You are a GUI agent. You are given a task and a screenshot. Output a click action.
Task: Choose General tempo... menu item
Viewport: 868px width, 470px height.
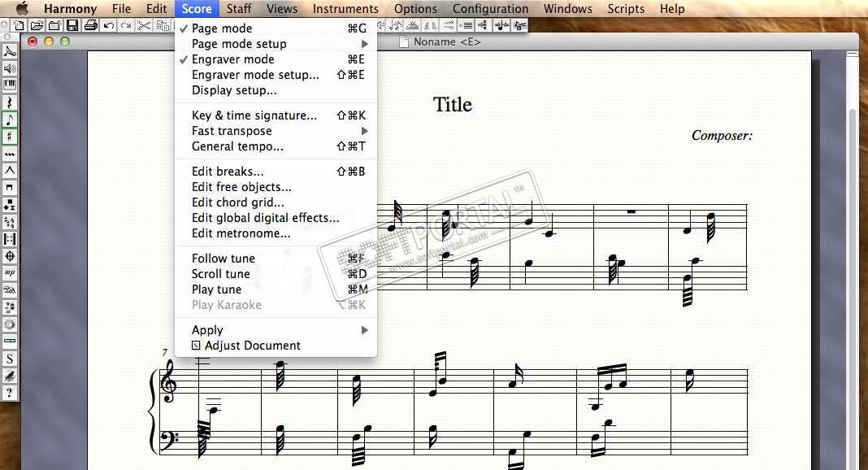(276, 146)
